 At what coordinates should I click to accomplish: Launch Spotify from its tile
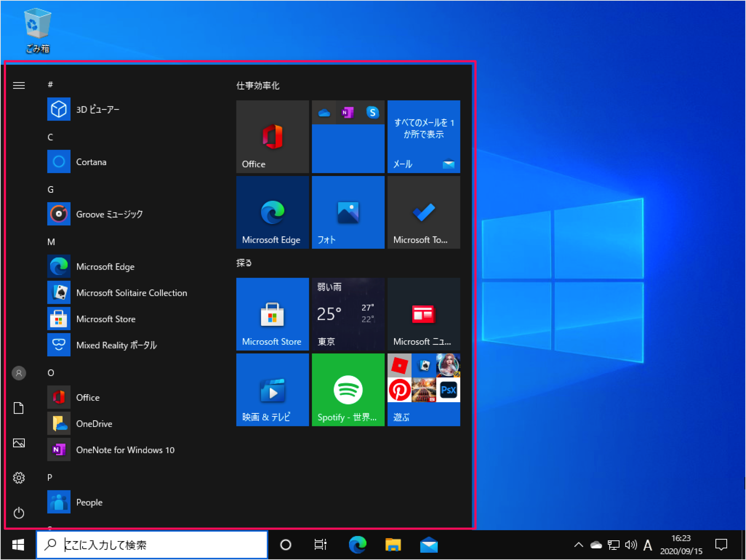[348, 390]
